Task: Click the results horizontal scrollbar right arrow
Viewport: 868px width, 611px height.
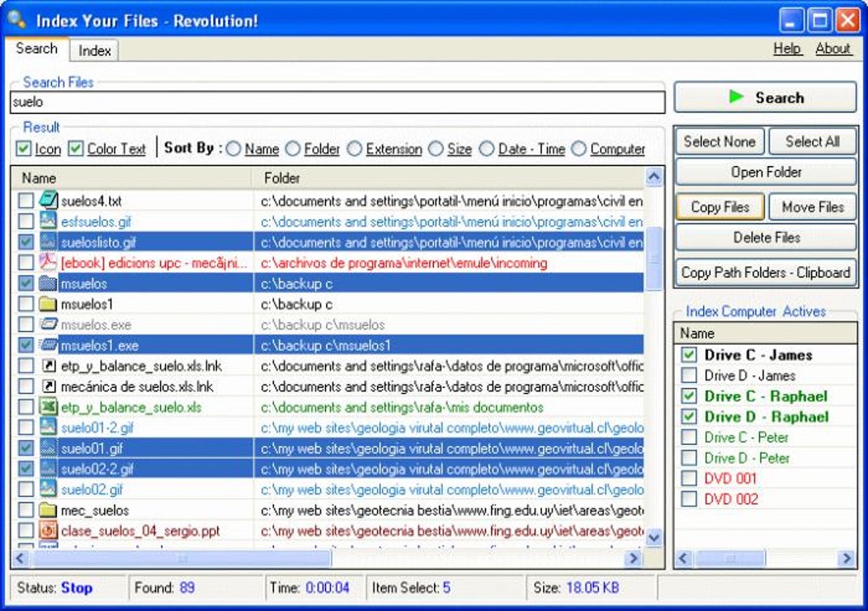Action: point(633,558)
